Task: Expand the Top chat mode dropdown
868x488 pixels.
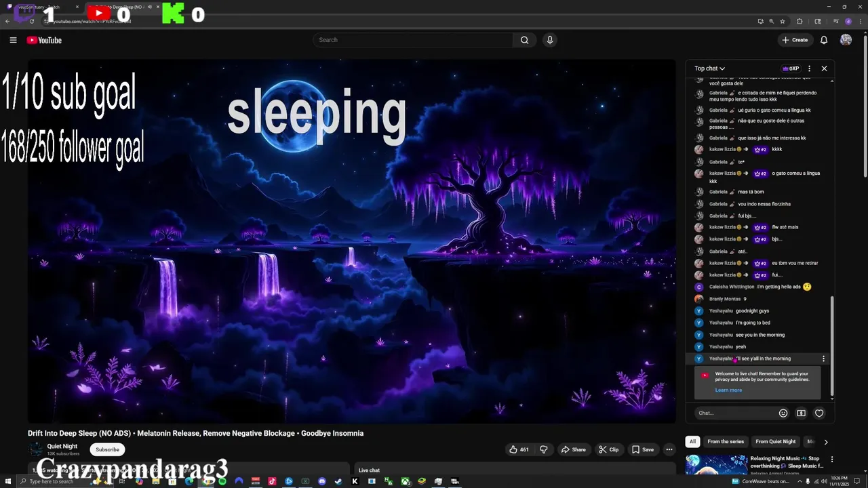Action: 709,68
